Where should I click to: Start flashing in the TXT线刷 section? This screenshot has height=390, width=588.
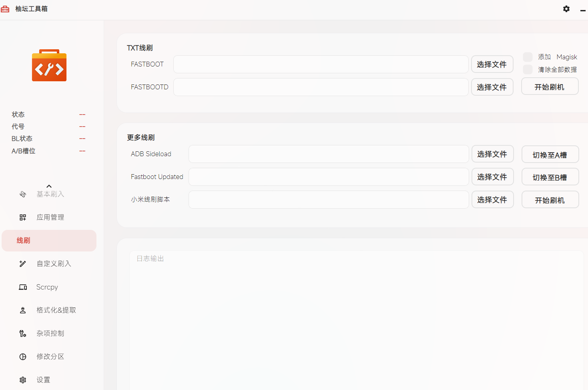coord(550,86)
